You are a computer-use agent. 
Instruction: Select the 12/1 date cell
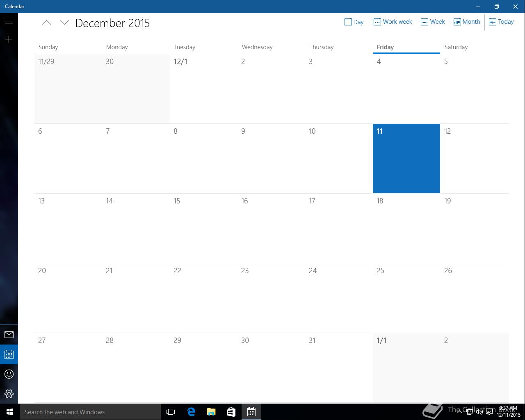click(x=203, y=89)
